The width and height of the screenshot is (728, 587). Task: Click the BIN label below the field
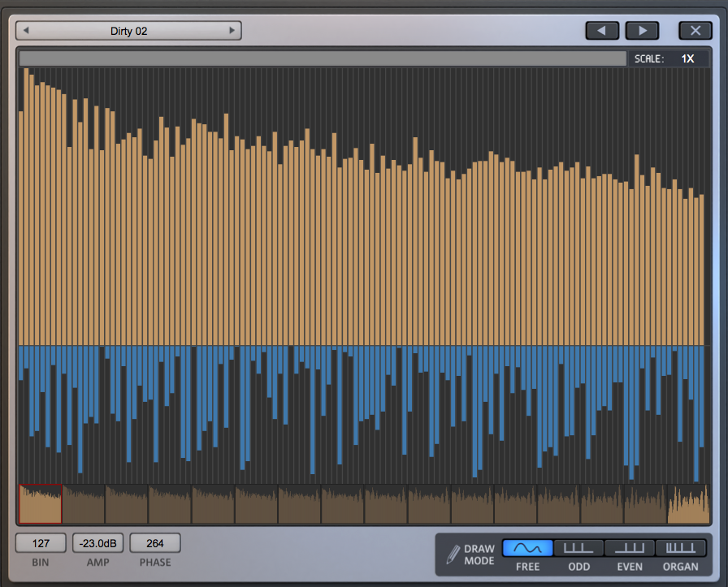pyautogui.click(x=41, y=563)
